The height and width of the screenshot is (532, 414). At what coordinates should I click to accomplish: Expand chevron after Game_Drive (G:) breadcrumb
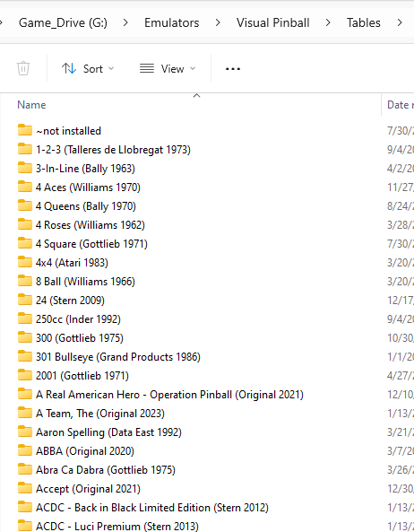point(125,22)
